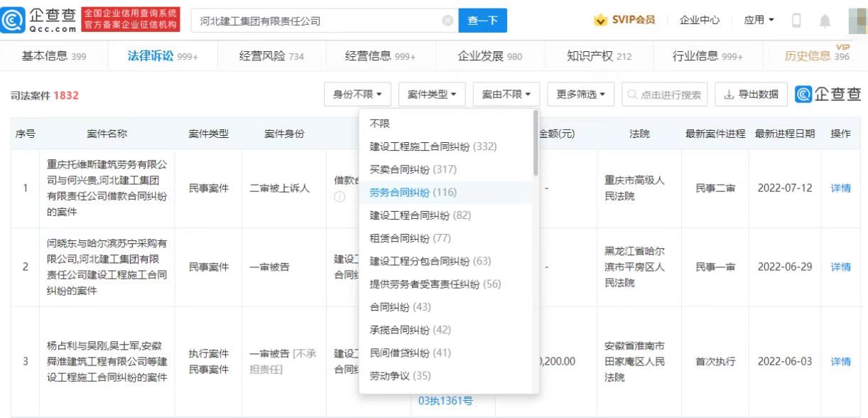Click 企业中心 in the top navigation
The width and height of the screenshot is (868, 418).
[700, 20]
